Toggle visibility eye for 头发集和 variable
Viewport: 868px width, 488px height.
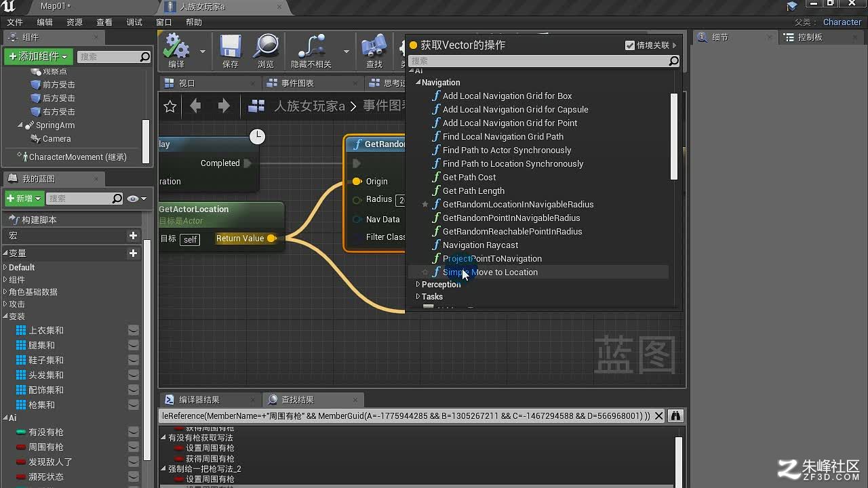coord(134,375)
